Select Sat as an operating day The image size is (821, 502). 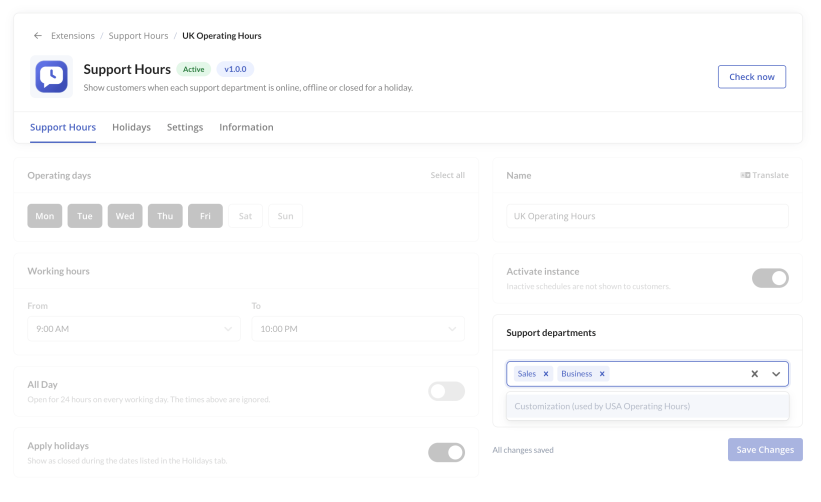pyautogui.click(x=245, y=216)
